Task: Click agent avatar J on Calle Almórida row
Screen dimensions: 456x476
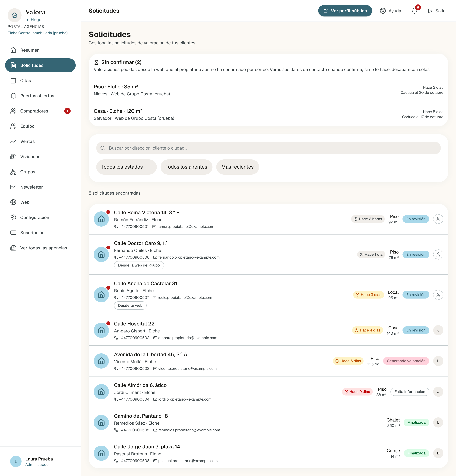Action: [438, 392]
